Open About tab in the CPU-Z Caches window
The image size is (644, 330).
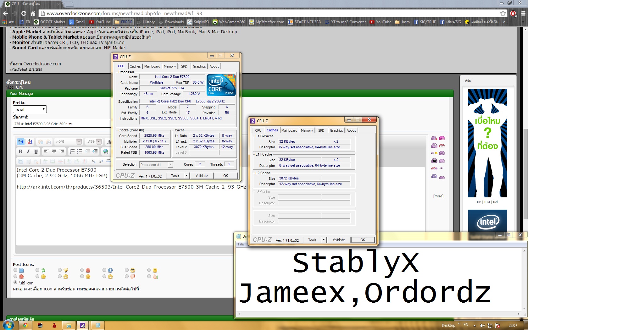pyautogui.click(x=351, y=130)
